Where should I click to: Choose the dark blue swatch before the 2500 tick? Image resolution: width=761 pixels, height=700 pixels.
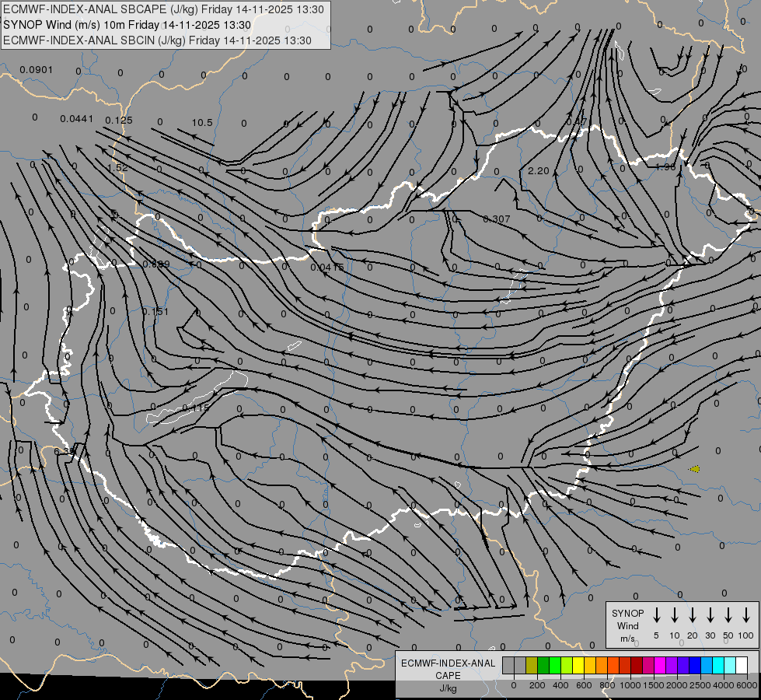point(695,665)
